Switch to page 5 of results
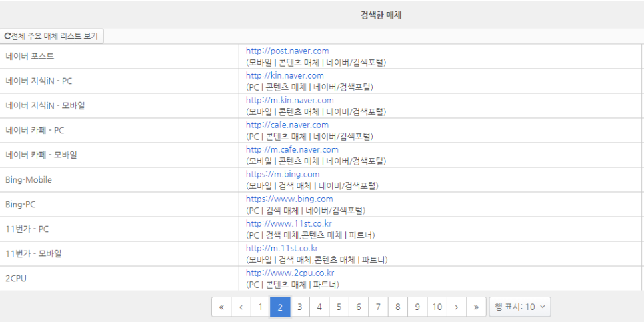 pyautogui.click(x=339, y=307)
